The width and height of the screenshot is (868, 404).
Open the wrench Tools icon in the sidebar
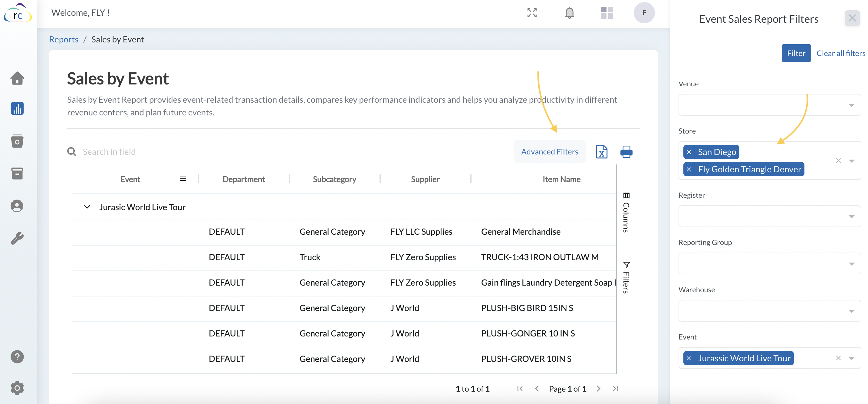(17, 238)
